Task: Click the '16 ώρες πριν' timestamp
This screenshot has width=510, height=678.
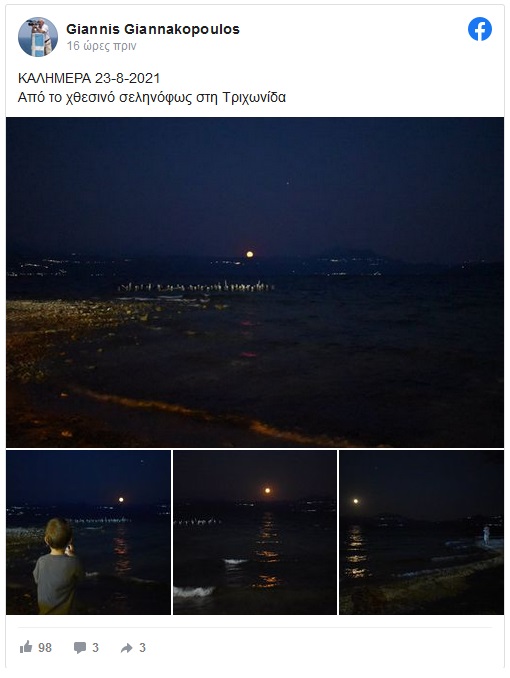Action: coord(101,46)
